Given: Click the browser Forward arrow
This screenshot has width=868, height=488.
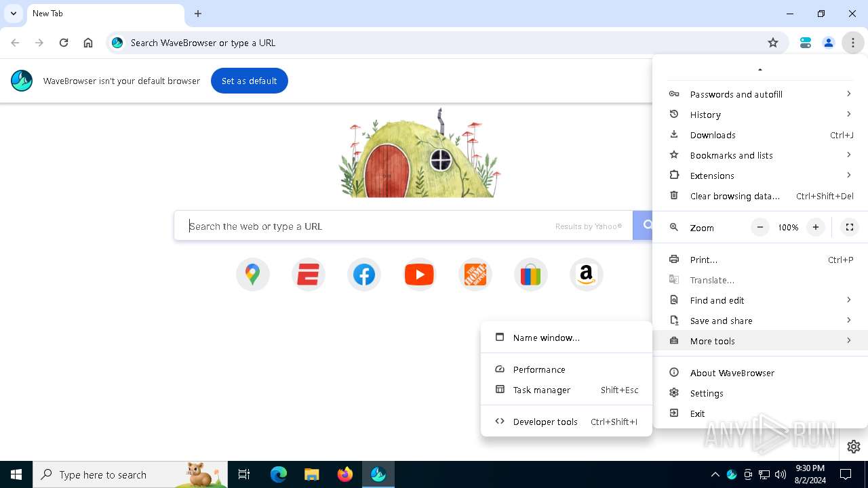Looking at the screenshot, I should click(39, 43).
